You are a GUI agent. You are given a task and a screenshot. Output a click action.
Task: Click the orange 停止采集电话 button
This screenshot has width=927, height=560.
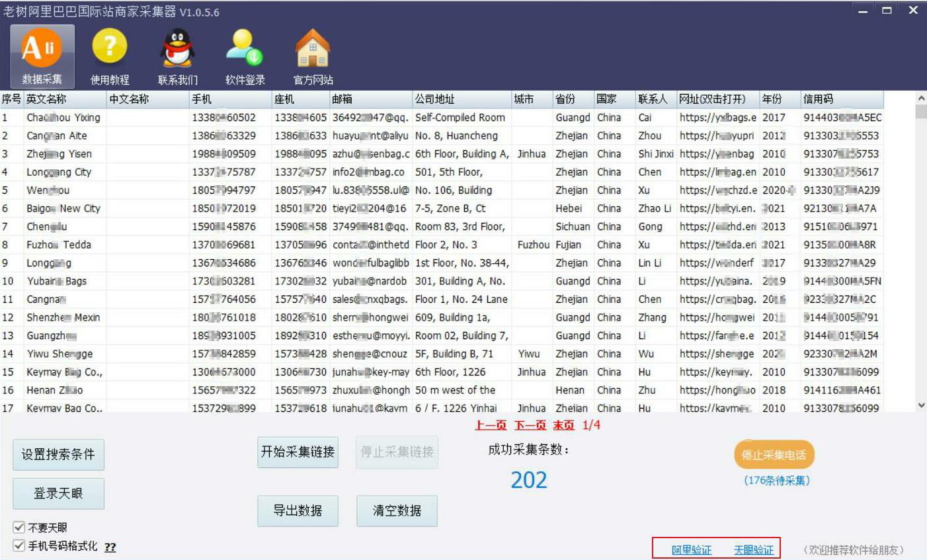(x=774, y=455)
